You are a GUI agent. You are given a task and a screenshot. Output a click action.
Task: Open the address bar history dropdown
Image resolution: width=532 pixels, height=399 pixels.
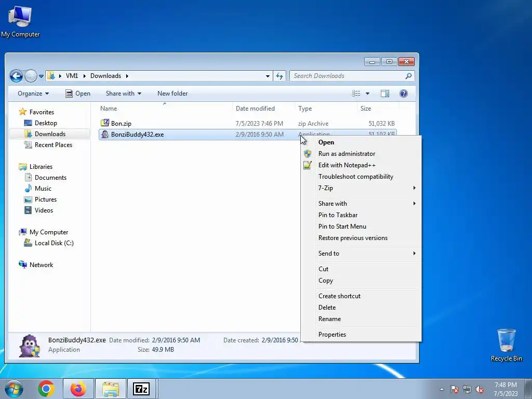click(x=268, y=76)
